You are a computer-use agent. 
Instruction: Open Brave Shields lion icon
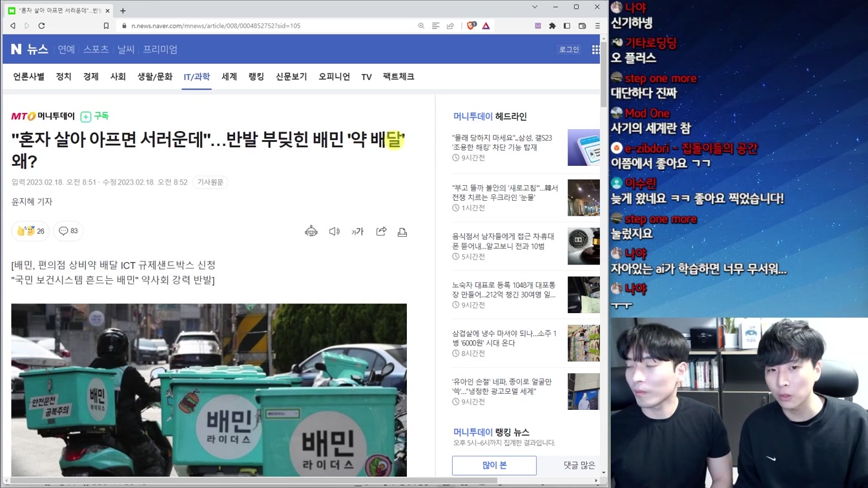(x=471, y=26)
